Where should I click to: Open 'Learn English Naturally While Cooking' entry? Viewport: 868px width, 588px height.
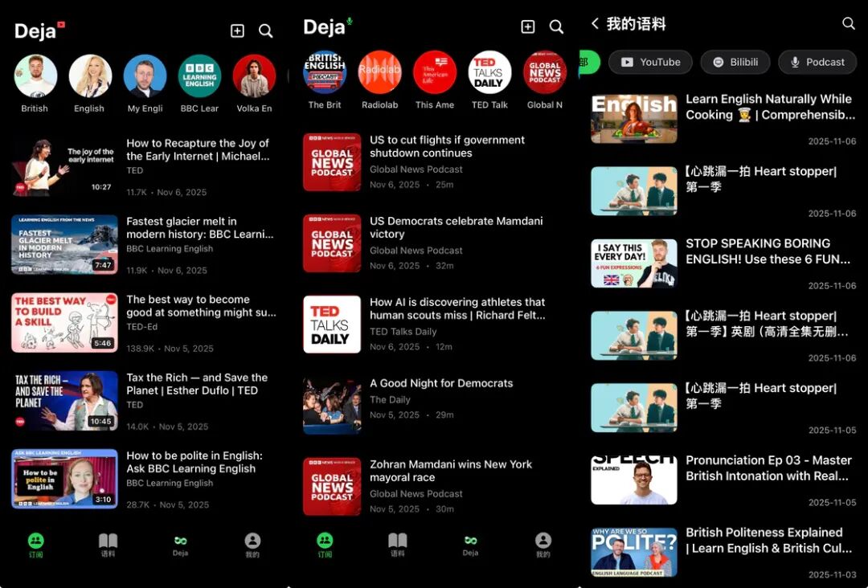(723, 119)
